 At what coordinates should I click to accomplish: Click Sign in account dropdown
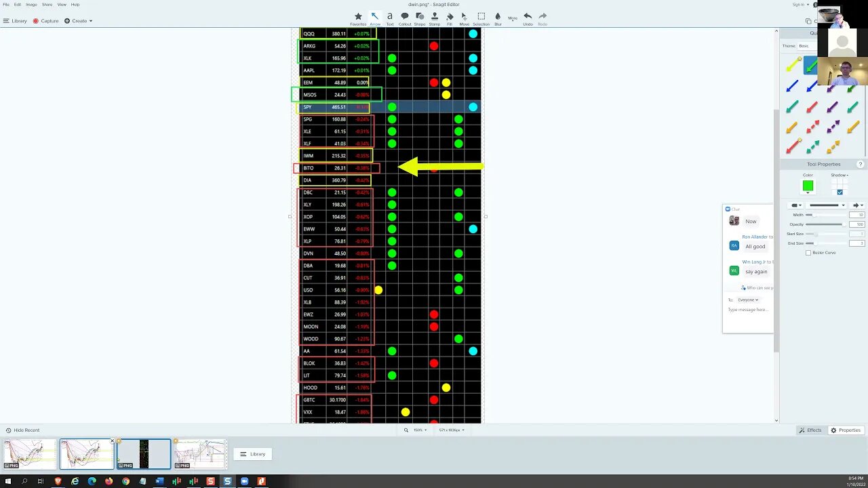click(800, 5)
